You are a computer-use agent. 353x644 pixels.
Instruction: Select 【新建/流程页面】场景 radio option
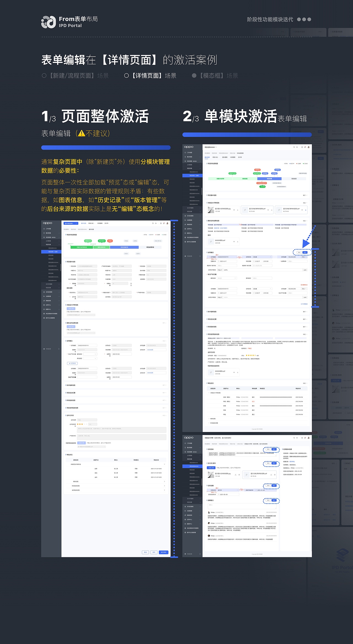[x=44, y=75]
